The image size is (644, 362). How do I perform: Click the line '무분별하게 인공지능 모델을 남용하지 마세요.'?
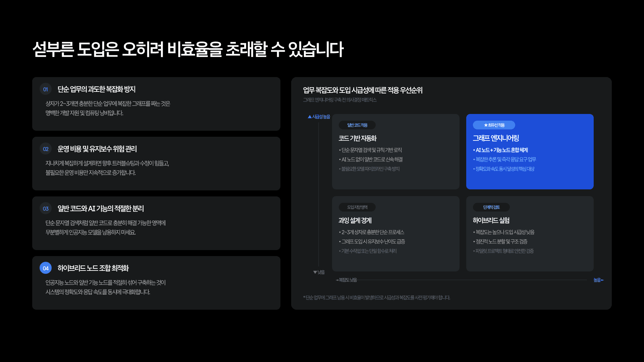[91, 232]
